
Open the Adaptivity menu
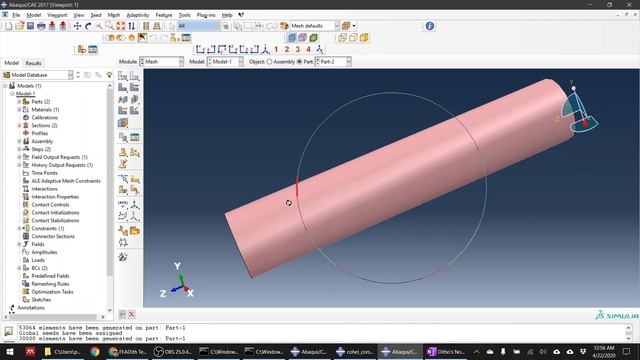click(x=138, y=15)
